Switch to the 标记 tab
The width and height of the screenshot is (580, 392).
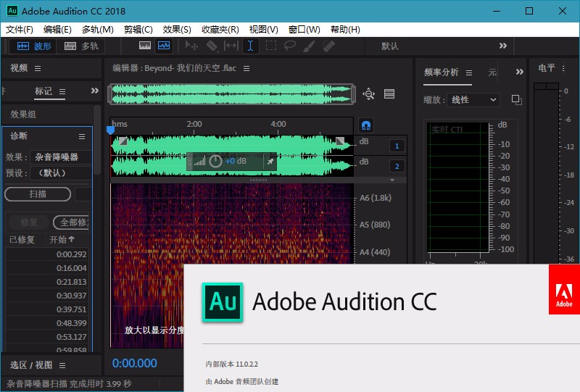[x=43, y=91]
